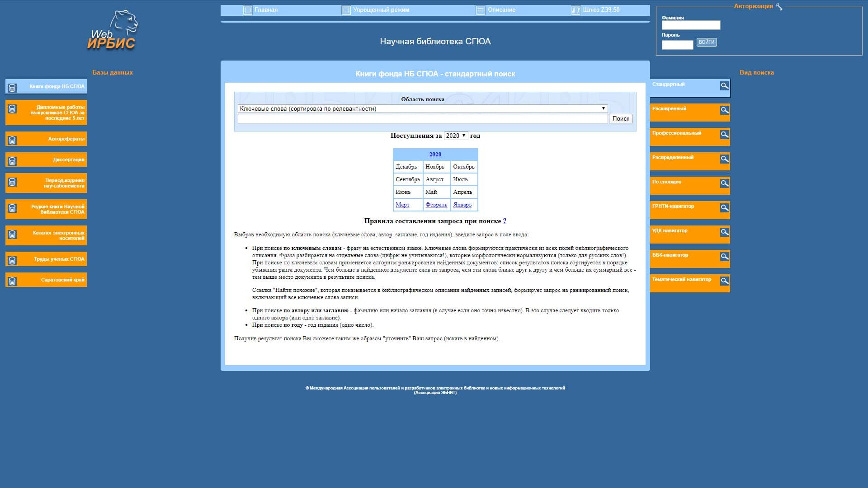Open Шлюз Z39.50 link

coord(601,10)
